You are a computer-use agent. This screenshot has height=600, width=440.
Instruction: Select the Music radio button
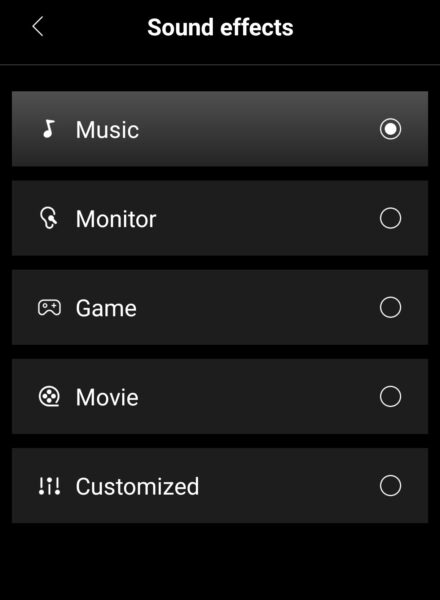coord(390,129)
